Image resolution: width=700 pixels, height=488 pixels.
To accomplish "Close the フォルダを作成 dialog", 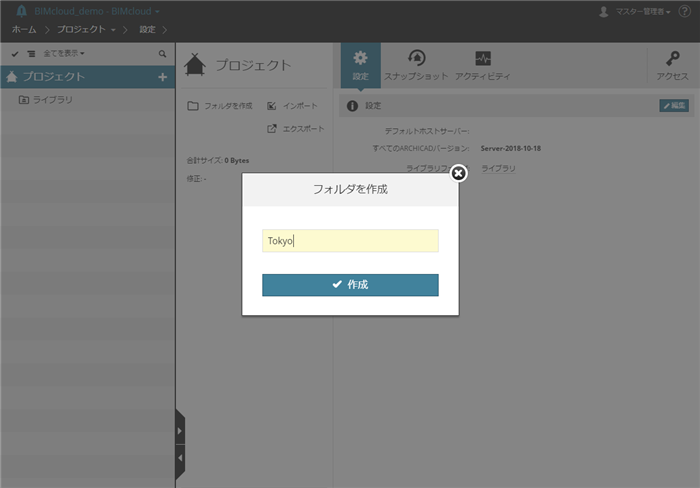I will (x=458, y=173).
